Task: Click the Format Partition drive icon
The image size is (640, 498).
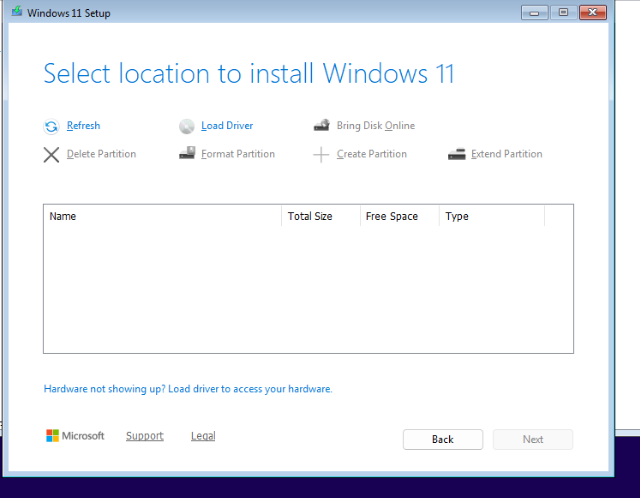Action: pos(186,154)
